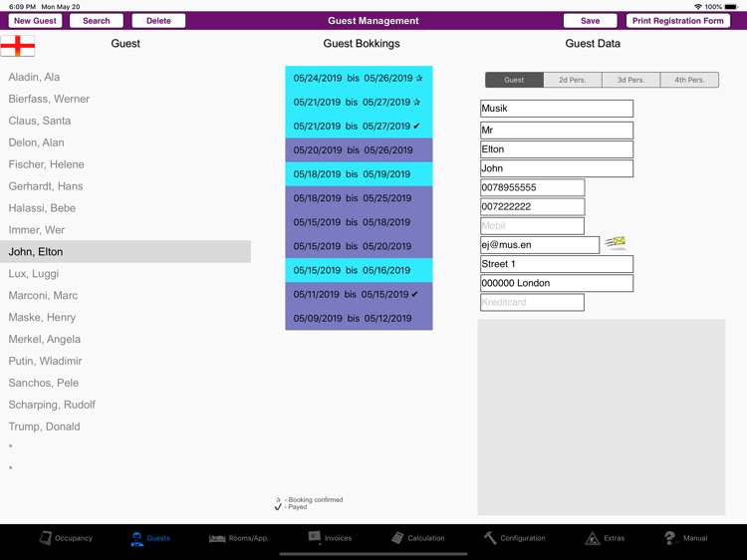Edit the first name field Elton

[x=557, y=149]
